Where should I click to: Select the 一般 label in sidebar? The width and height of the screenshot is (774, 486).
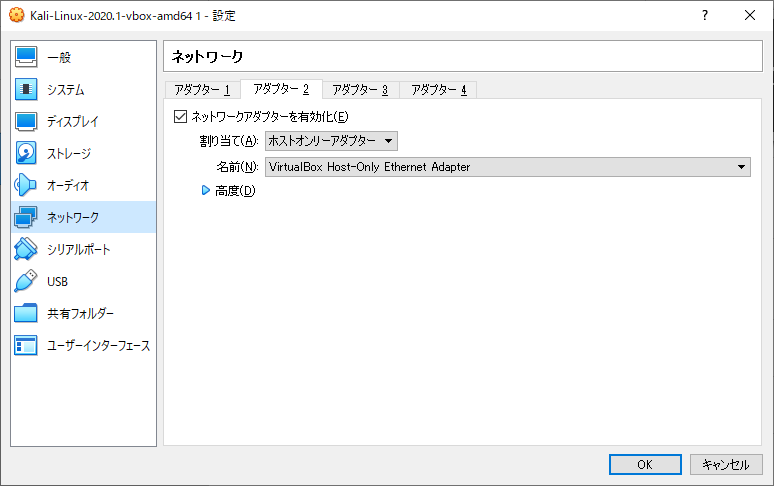tap(59, 58)
